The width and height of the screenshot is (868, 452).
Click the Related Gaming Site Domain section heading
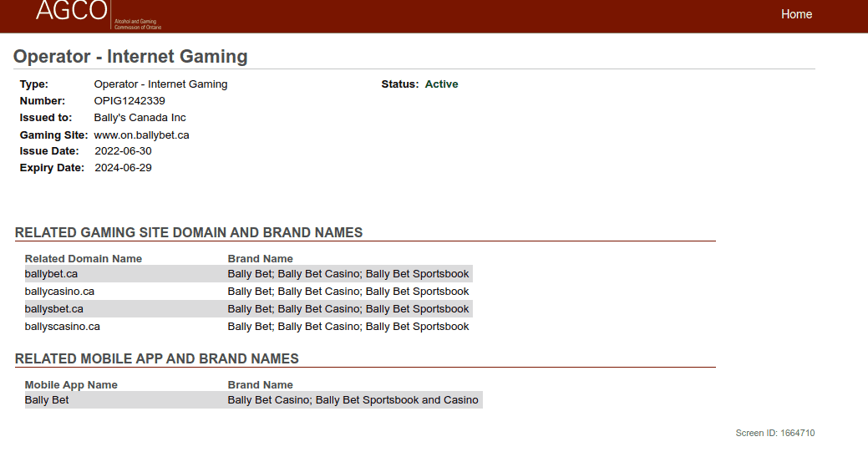[189, 233]
